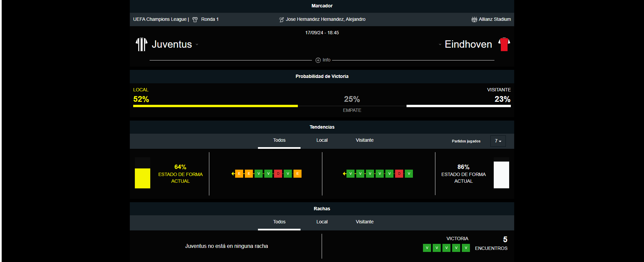Click the Eindhoven team name

click(x=468, y=44)
